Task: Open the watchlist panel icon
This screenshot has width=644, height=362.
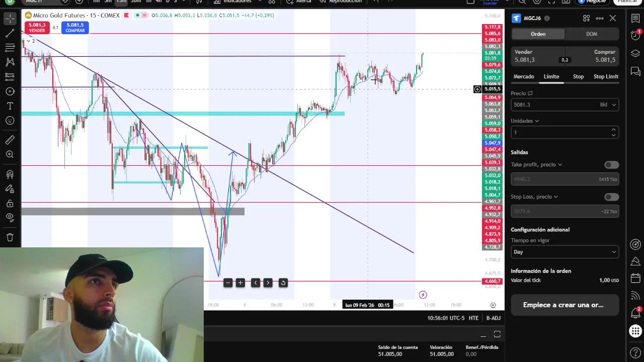Action: 635,19
